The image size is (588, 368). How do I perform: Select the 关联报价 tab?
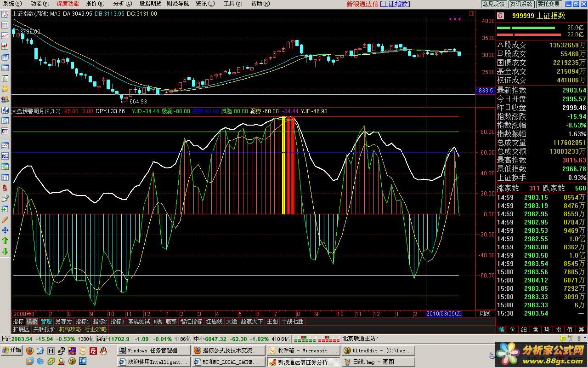pyautogui.click(x=44, y=329)
